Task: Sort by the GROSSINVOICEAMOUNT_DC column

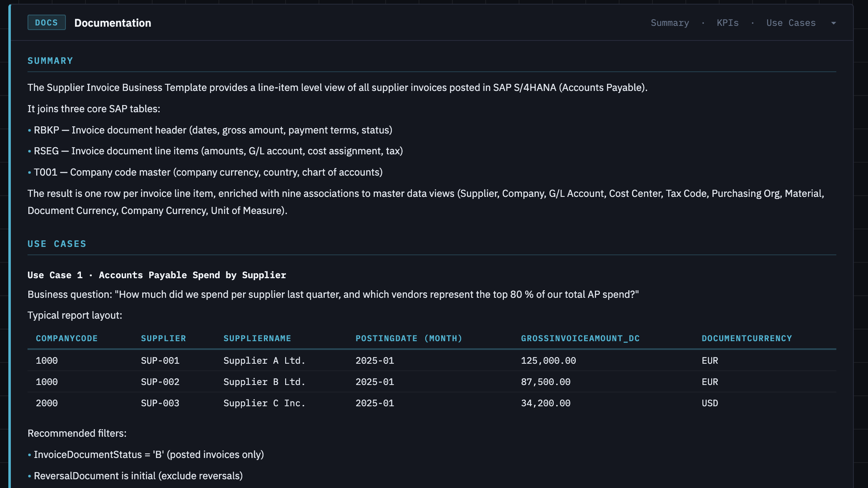Action: click(580, 338)
